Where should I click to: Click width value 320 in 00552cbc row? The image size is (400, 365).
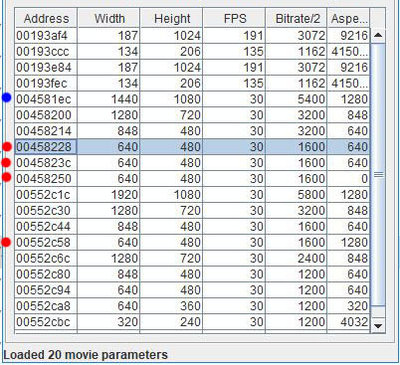coord(109,322)
